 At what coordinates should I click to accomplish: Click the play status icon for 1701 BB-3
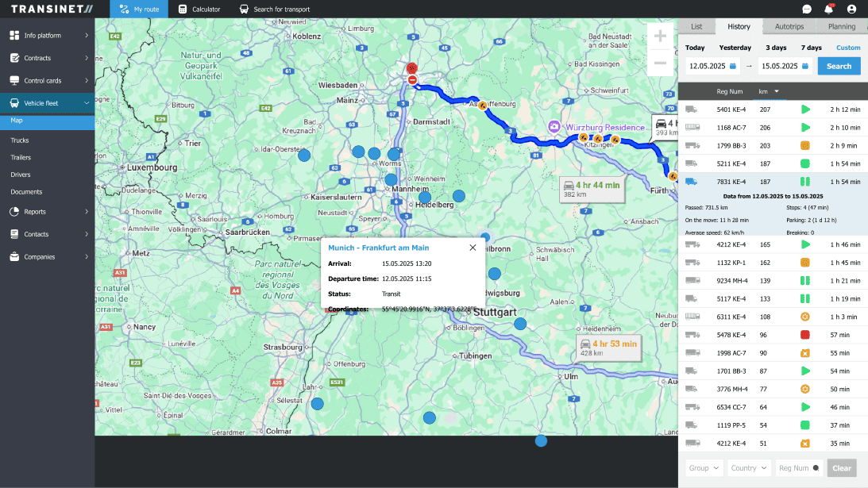click(x=804, y=371)
